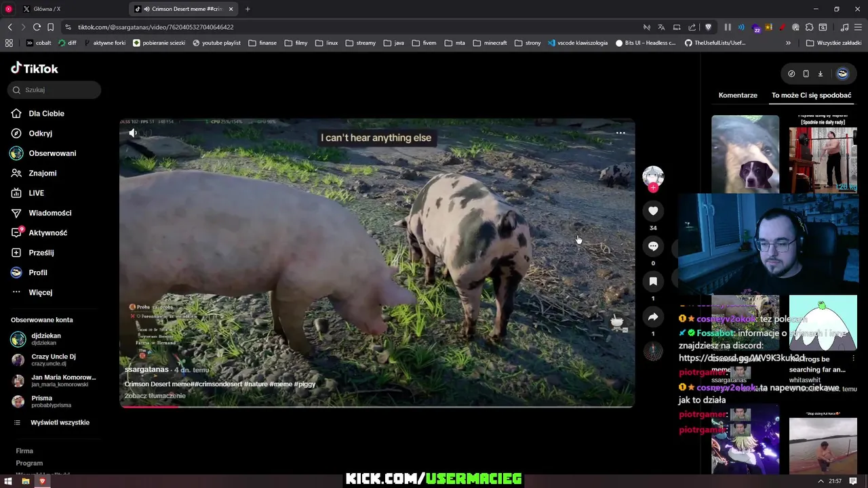
Task: Go back in browser history
Action: (9, 27)
